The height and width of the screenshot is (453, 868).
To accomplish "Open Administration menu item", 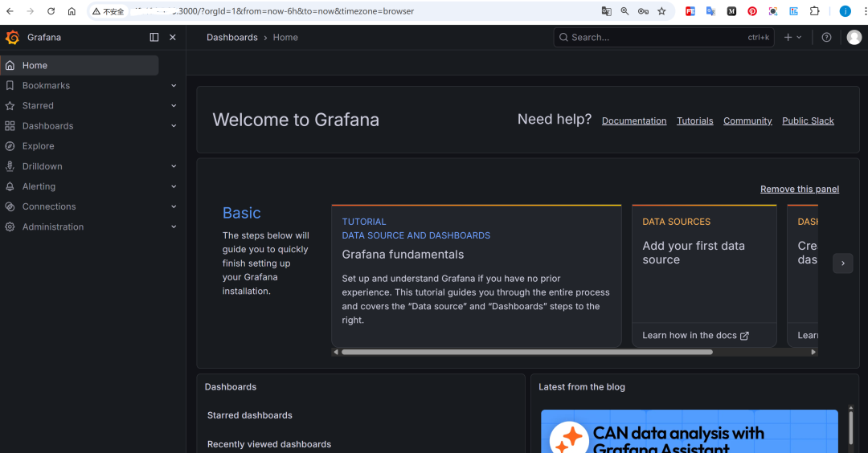I will [53, 226].
